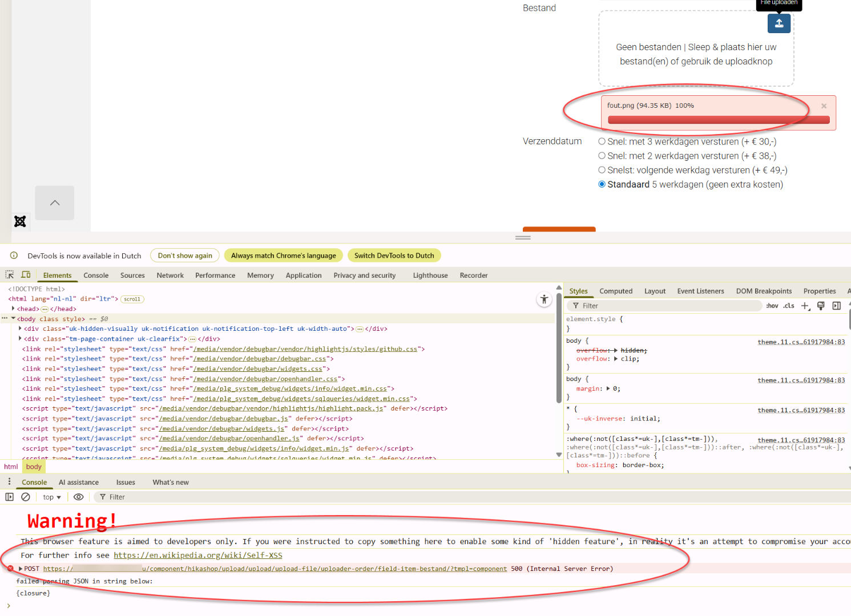This screenshot has width=851, height=616.
Task: Expand the tm-page-container div node
Action: click(20, 339)
